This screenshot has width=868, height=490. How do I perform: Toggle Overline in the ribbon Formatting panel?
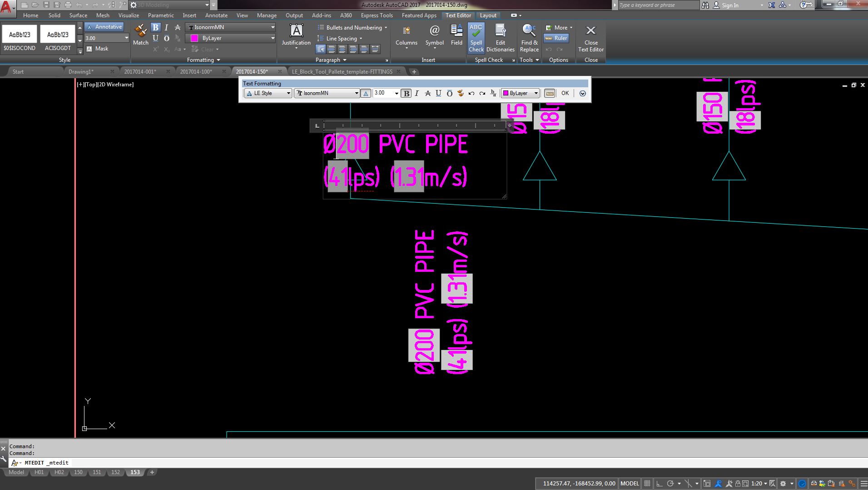click(x=166, y=38)
